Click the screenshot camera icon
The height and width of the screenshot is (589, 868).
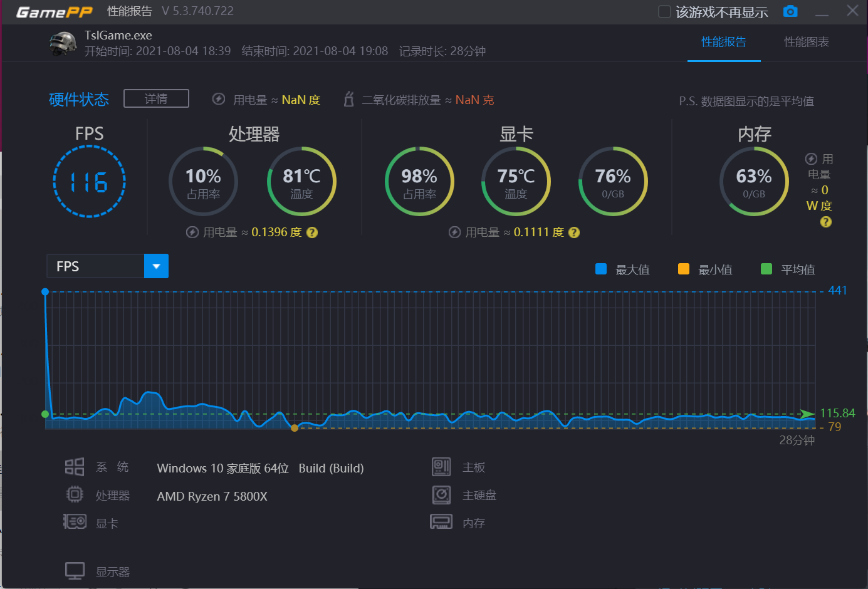coord(790,11)
